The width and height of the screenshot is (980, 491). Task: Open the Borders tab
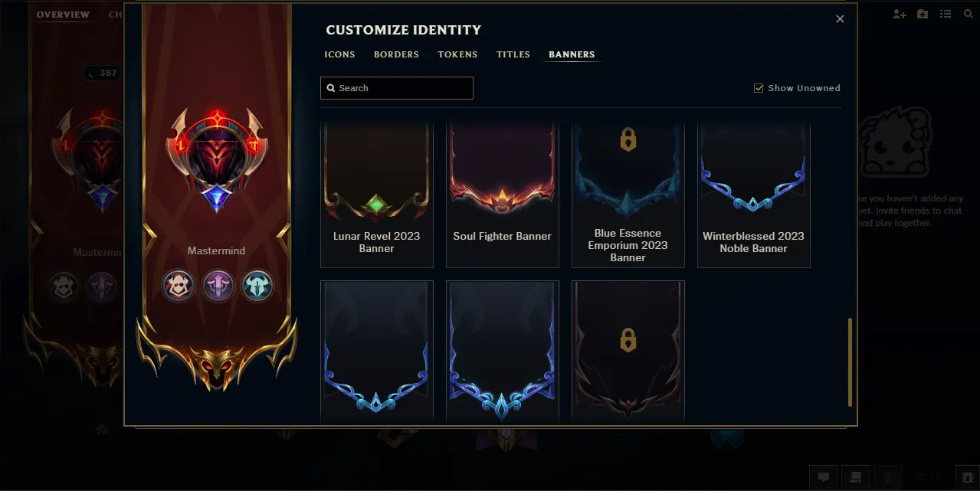click(396, 54)
